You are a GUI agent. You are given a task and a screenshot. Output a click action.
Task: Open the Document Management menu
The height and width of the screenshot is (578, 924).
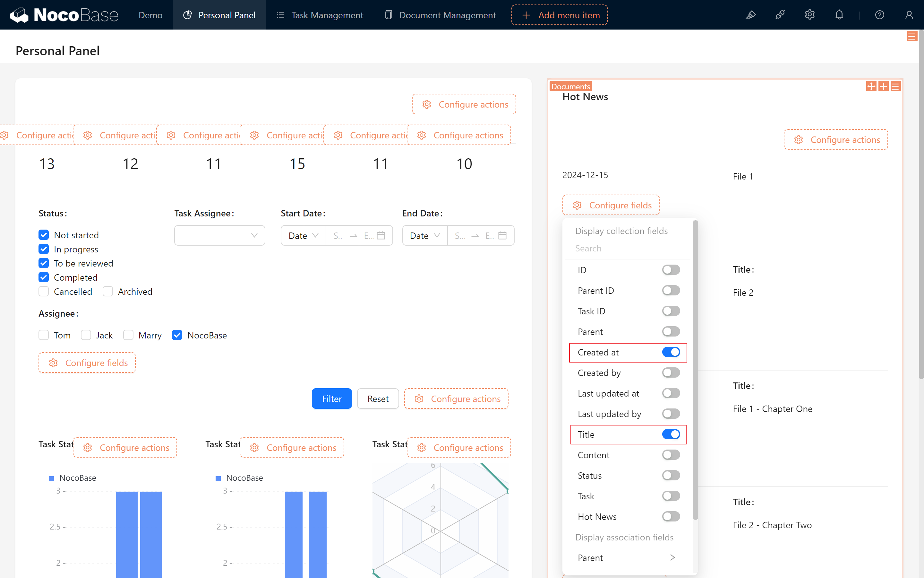click(440, 15)
